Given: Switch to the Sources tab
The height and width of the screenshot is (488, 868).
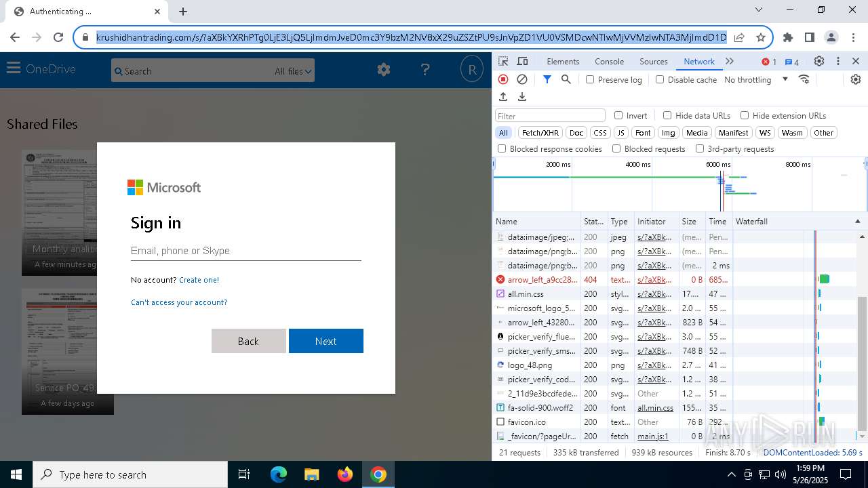Looking at the screenshot, I should pos(654,61).
